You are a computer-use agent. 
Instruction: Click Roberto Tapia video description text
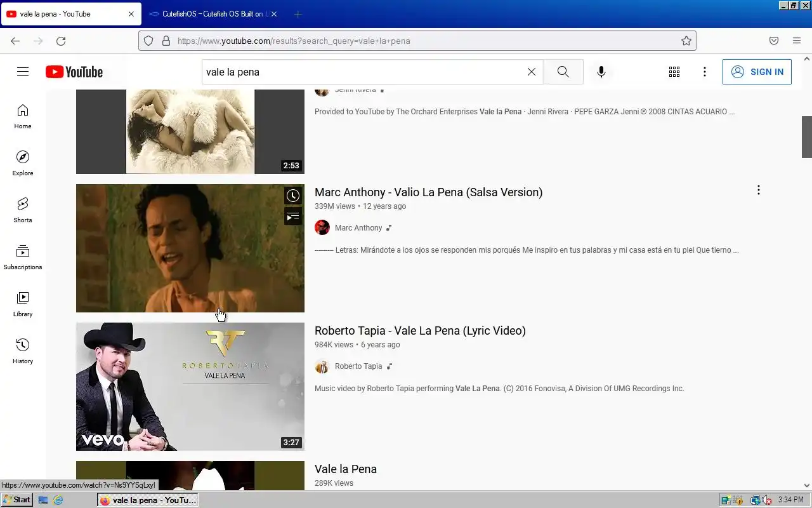click(x=499, y=389)
